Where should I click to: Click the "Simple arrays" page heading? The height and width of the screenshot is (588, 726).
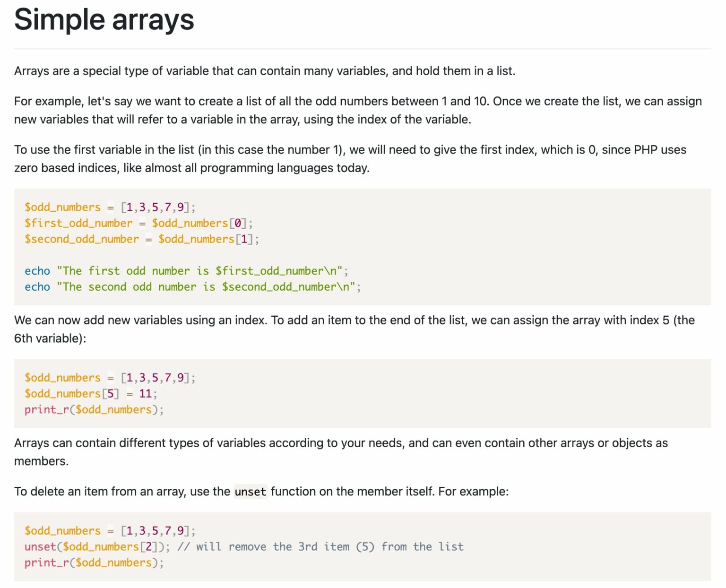click(104, 20)
